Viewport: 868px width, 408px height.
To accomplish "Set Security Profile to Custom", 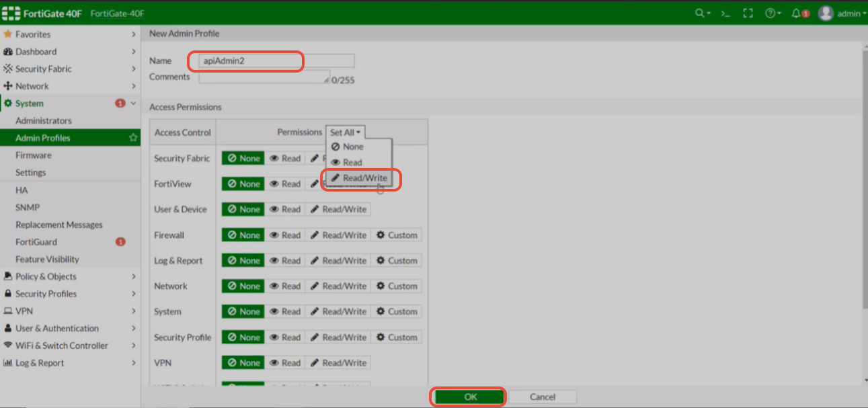I will pyautogui.click(x=397, y=337).
